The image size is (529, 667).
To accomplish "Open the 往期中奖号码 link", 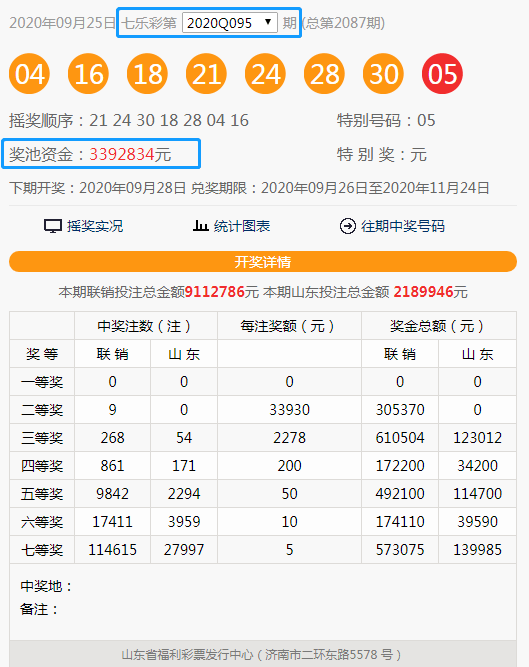I will point(403,226).
